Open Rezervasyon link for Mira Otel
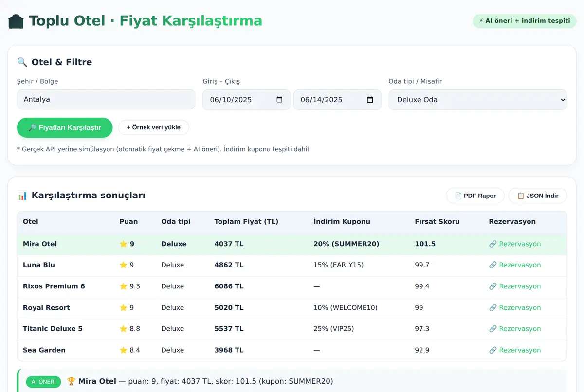584x392 pixels. point(515,244)
